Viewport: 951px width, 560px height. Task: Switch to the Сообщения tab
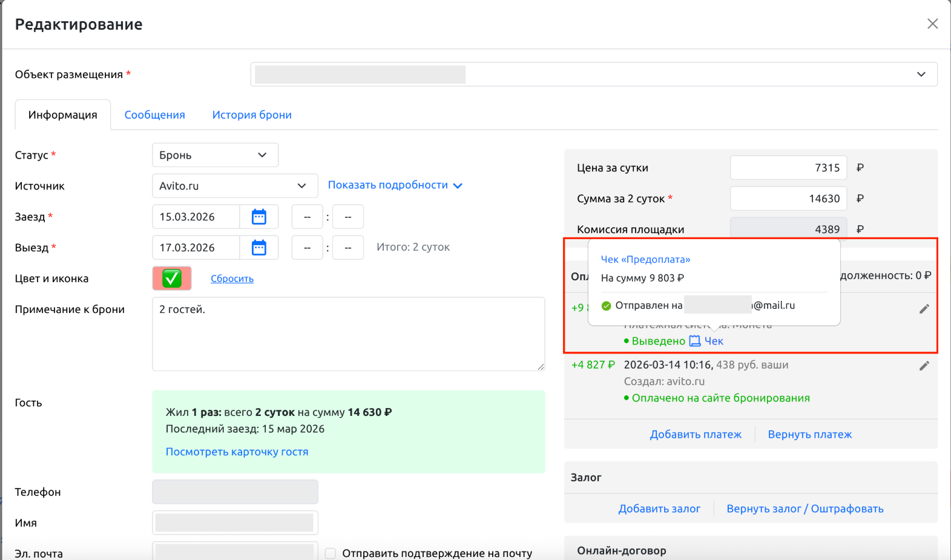154,115
